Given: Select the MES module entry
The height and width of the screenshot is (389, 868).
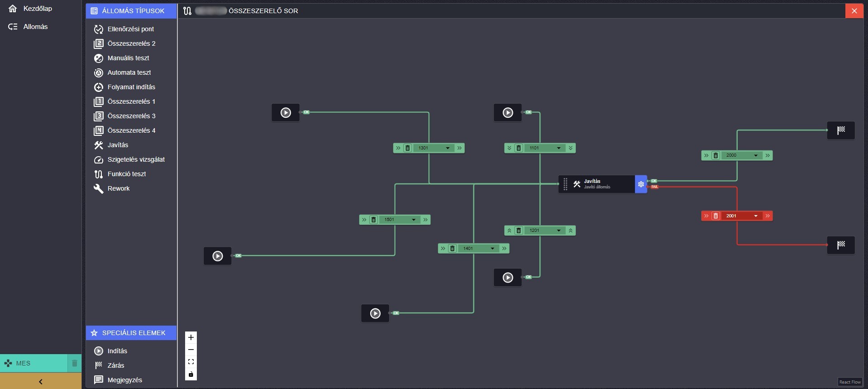Looking at the screenshot, I should point(34,363).
